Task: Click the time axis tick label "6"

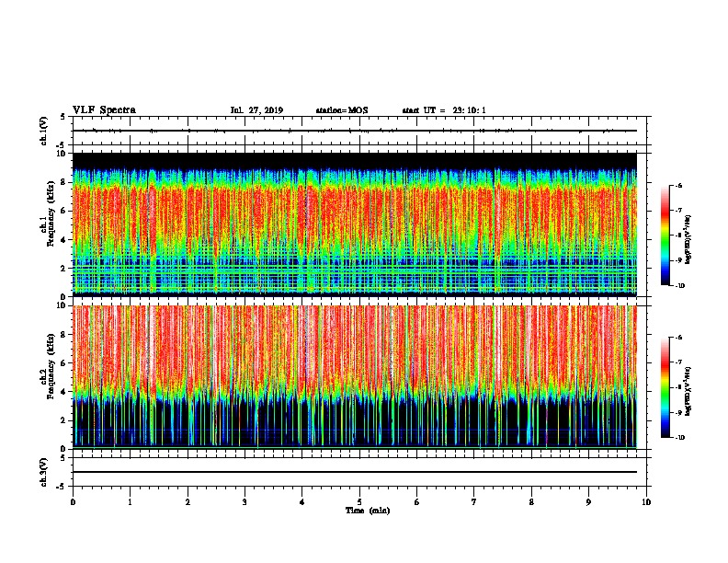Action: pyautogui.click(x=417, y=501)
